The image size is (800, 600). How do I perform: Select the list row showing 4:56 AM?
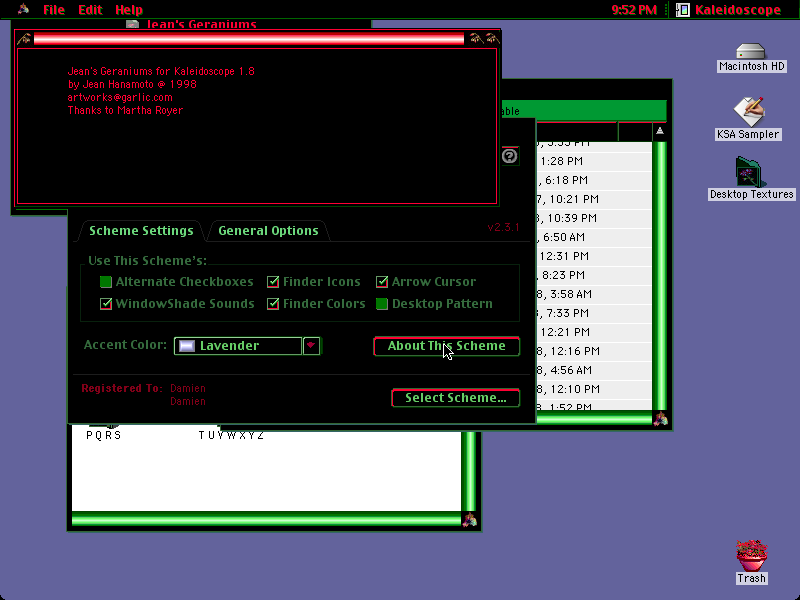(594, 370)
